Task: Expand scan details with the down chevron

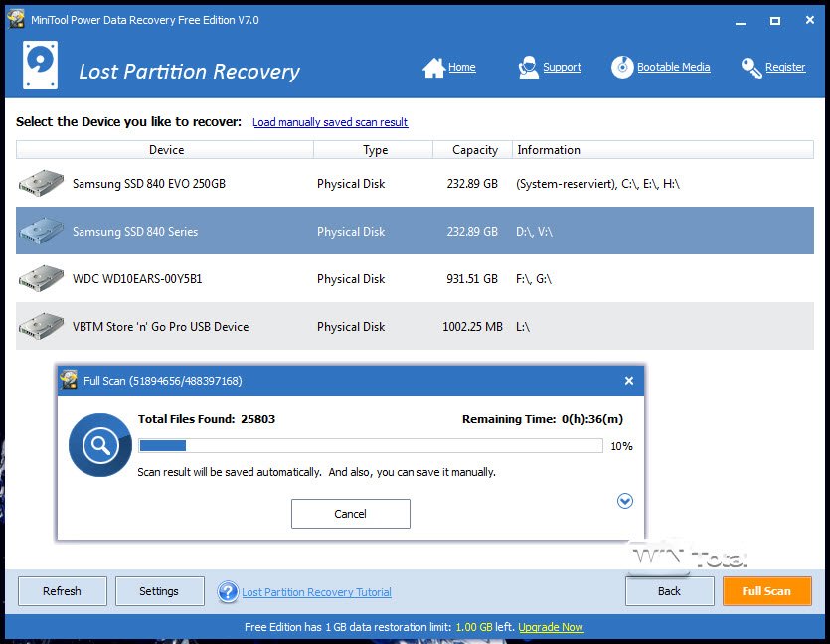Action: [x=625, y=501]
